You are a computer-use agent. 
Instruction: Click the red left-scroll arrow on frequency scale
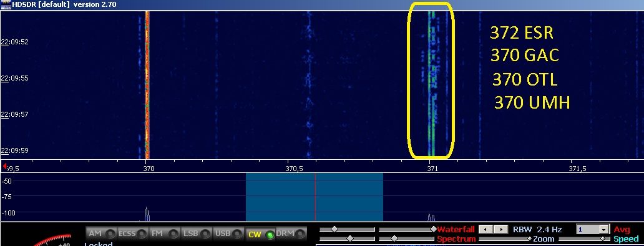click(x=4, y=166)
